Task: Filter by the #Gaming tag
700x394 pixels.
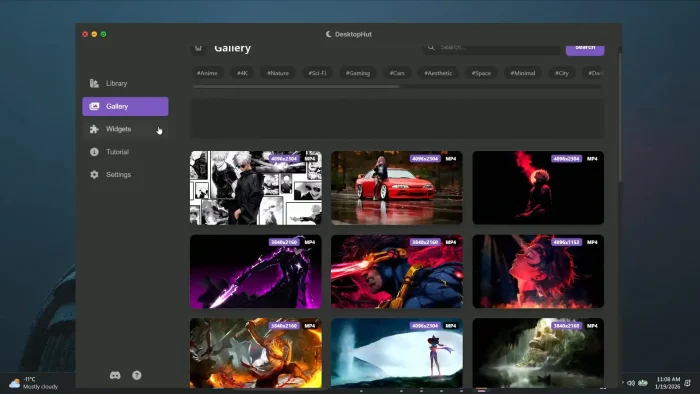Action: (358, 73)
